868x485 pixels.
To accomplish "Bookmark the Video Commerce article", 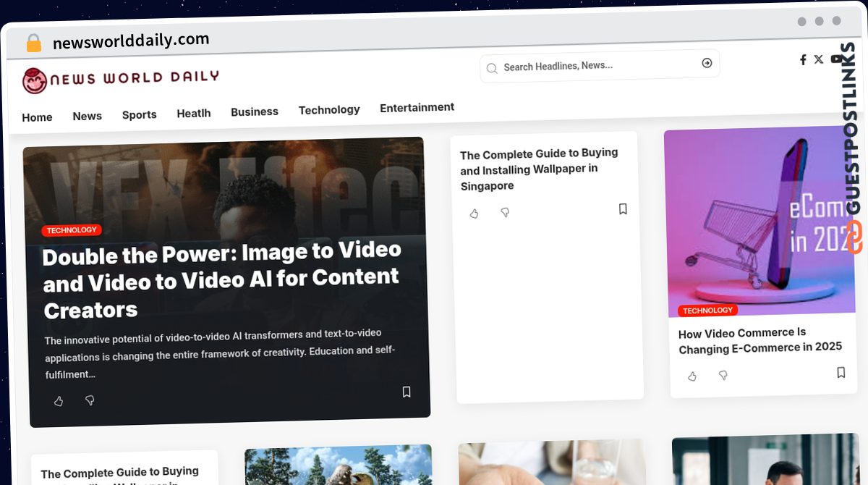I will coord(841,373).
